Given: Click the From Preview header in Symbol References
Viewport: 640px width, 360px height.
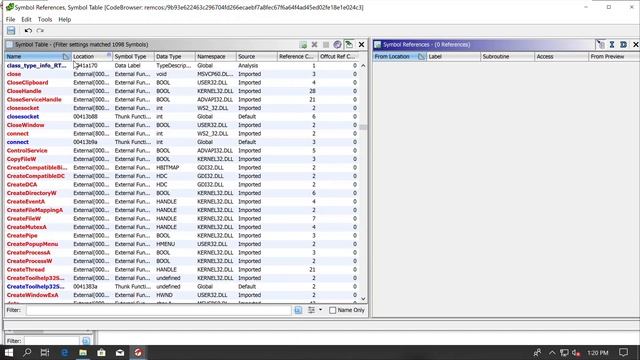Looking at the screenshot, I should tap(613, 56).
